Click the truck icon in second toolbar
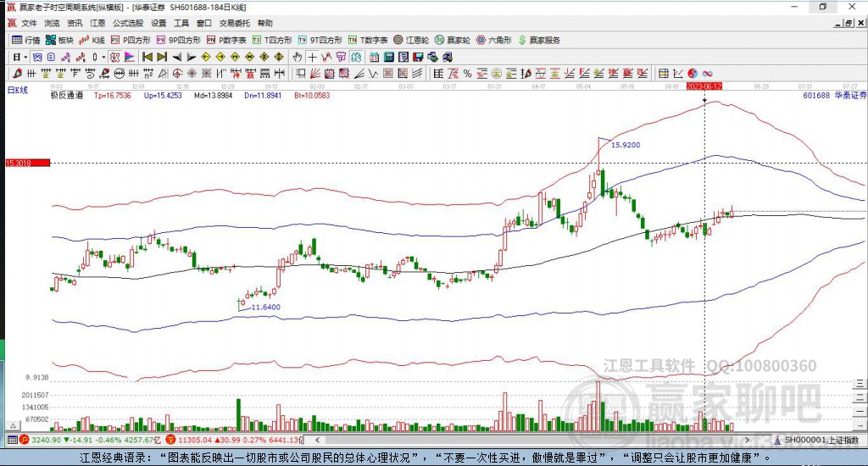Image resolution: width=868 pixels, height=466 pixels. click(448, 57)
